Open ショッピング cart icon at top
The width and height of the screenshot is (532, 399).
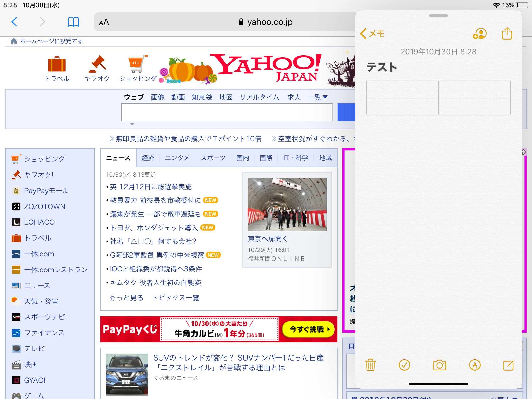click(x=138, y=69)
